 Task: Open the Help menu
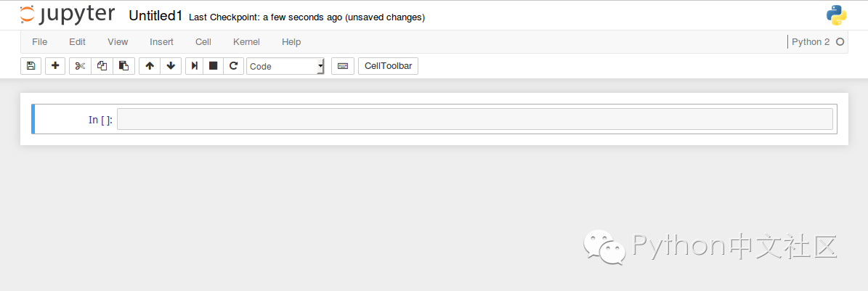[x=291, y=42]
